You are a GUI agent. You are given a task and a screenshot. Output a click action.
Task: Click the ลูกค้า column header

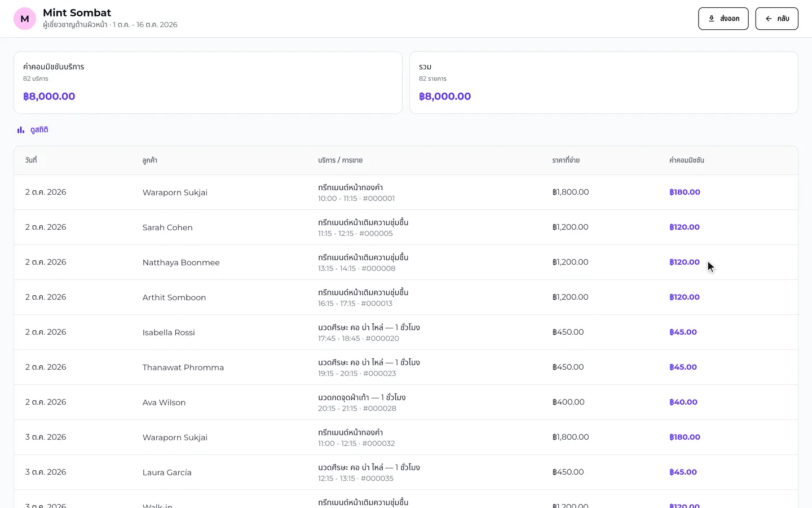150,160
